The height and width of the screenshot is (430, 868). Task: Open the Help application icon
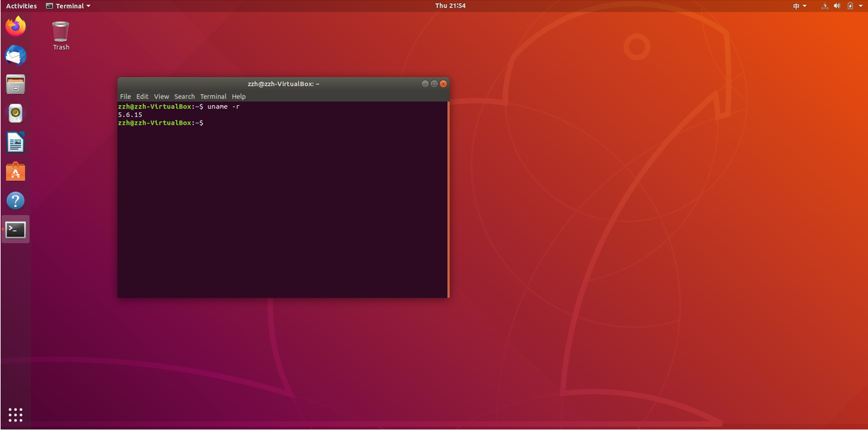(15, 201)
